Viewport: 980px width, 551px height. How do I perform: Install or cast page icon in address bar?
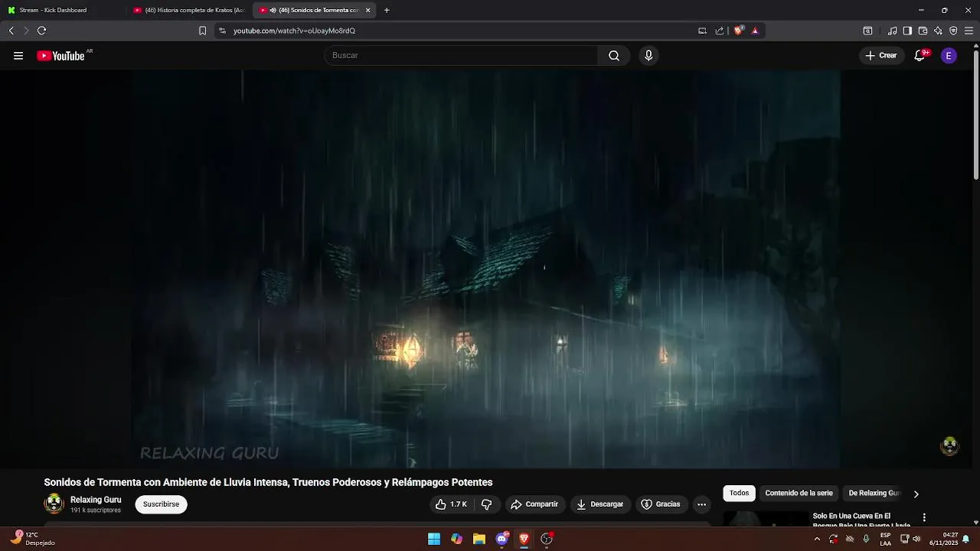coord(702,31)
